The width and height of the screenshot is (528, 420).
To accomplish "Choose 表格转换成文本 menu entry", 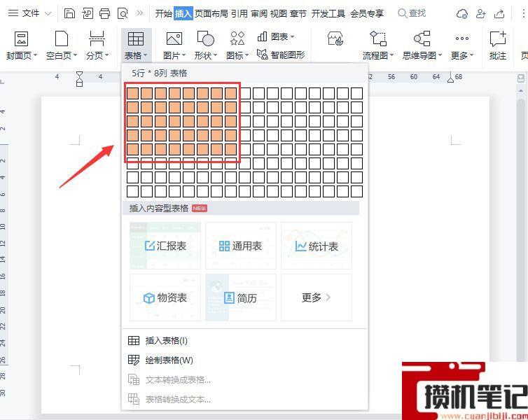I will point(245,400).
